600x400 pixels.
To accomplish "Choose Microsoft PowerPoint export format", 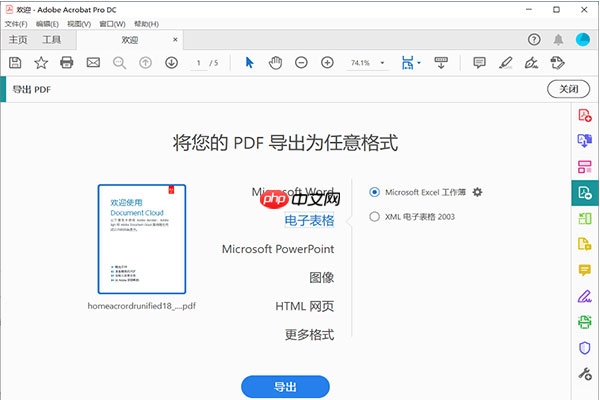I will tap(278, 249).
